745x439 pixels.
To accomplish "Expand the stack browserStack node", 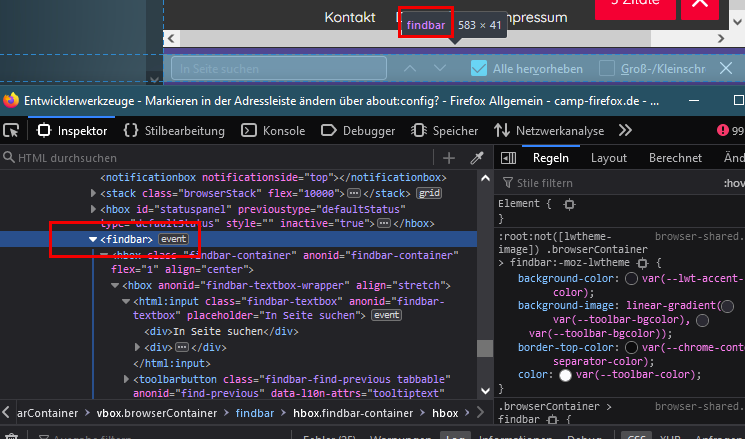I will click(94, 193).
